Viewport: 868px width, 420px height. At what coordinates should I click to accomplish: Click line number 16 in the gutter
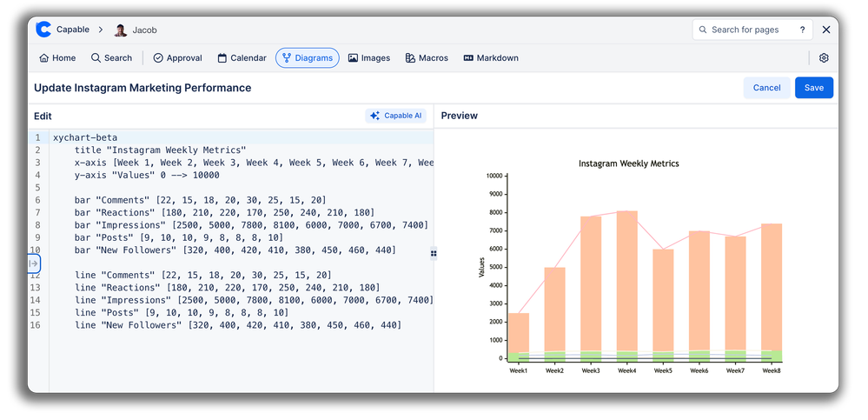(35, 325)
